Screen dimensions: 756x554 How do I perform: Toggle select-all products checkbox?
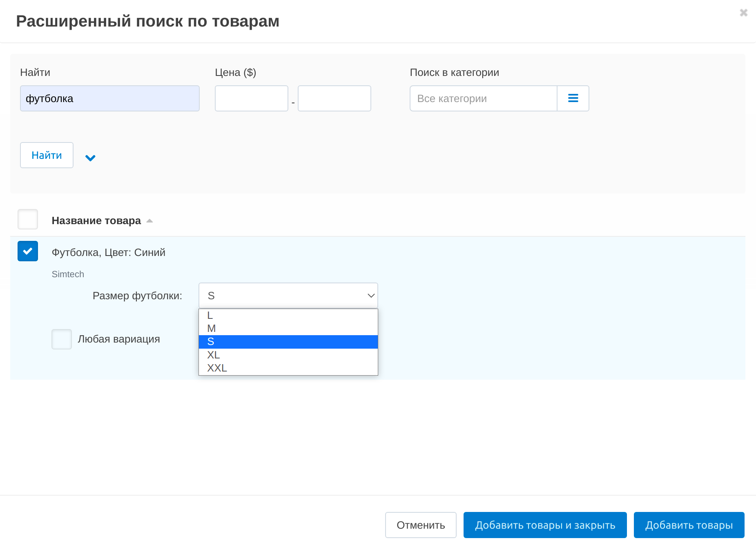28,220
